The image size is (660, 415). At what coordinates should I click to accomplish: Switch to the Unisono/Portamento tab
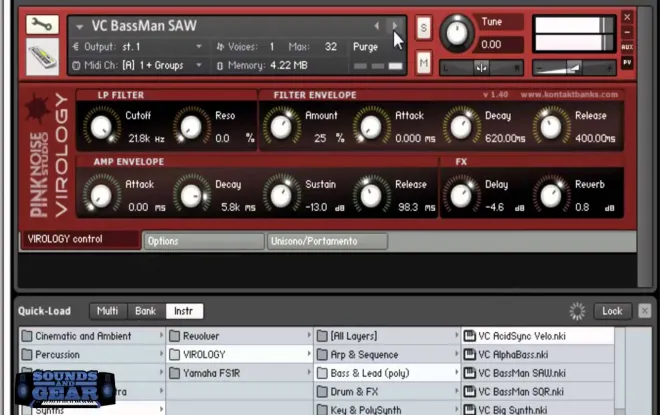pos(327,241)
